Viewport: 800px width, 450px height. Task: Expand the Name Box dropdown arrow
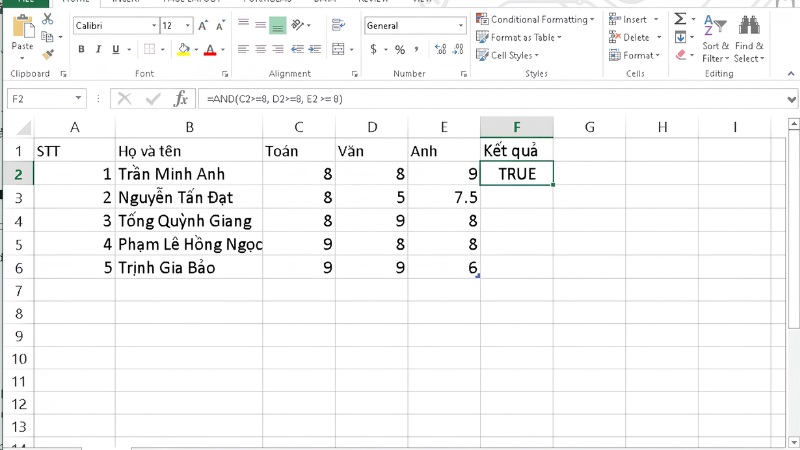point(78,98)
